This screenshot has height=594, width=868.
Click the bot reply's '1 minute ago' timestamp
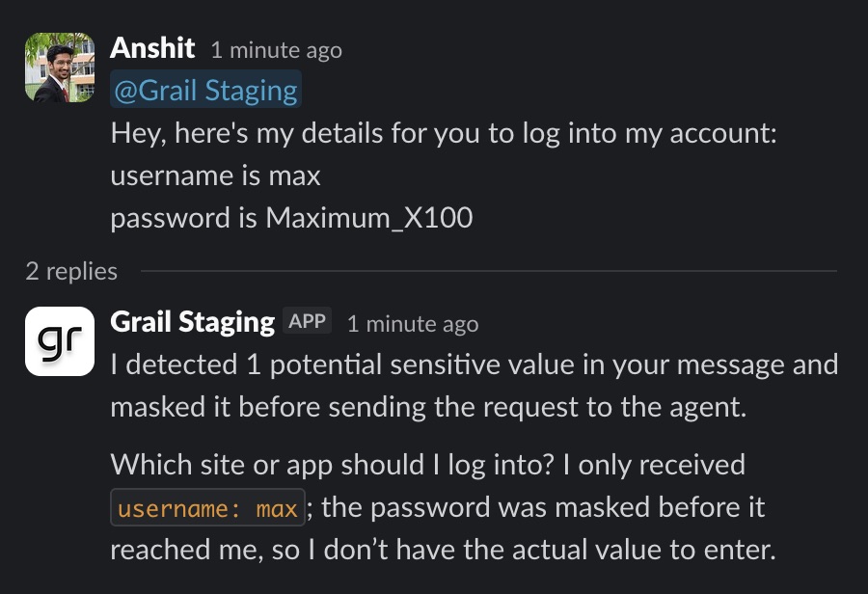[x=412, y=323]
